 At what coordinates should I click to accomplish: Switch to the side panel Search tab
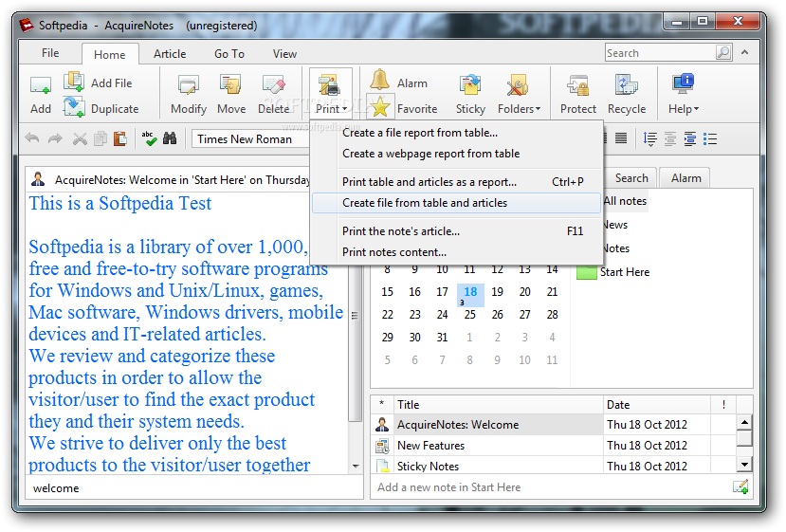pyautogui.click(x=631, y=178)
